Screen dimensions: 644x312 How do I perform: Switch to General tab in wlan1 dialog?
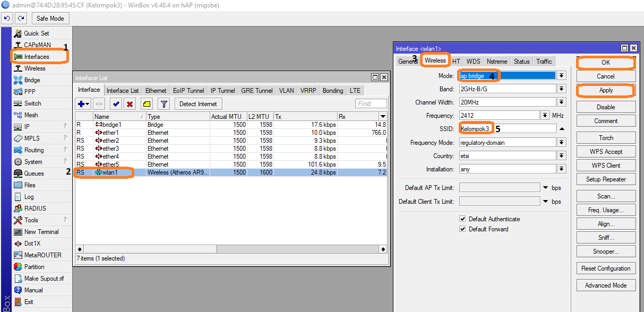408,62
